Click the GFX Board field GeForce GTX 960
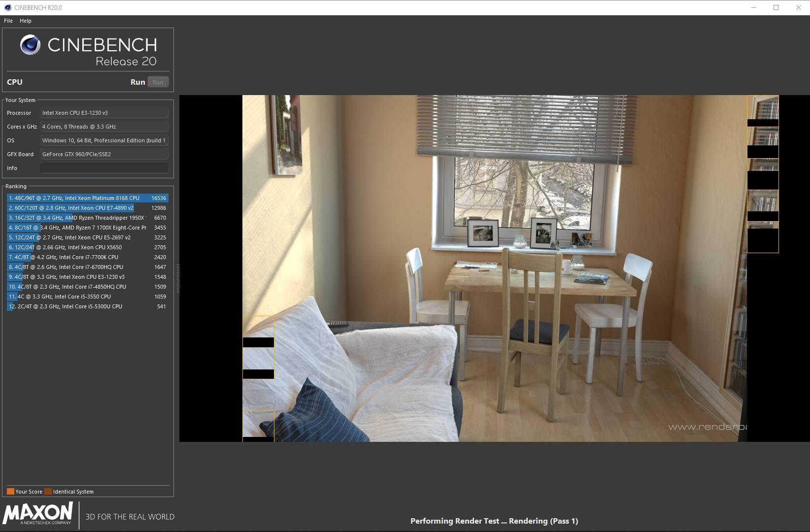The width and height of the screenshot is (810, 532). tap(104, 154)
